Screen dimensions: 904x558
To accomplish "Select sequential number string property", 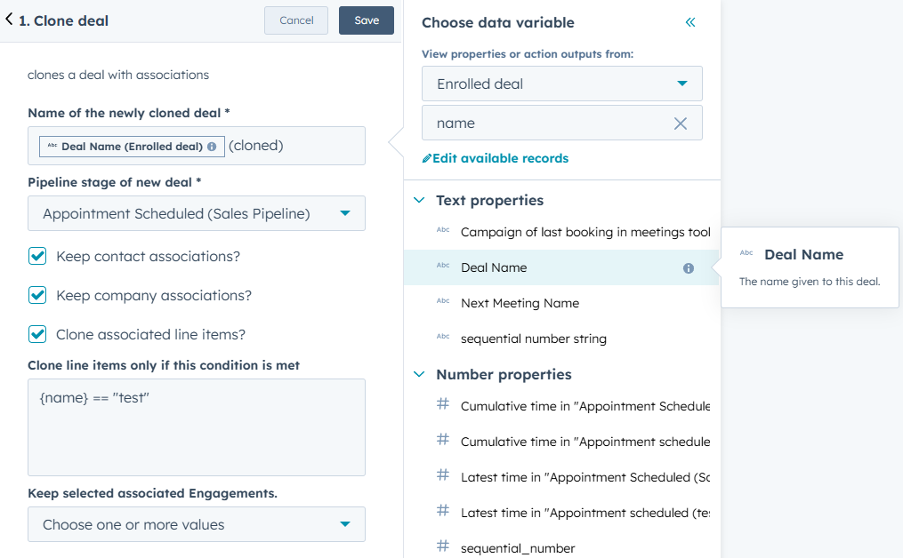I will (x=533, y=338).
